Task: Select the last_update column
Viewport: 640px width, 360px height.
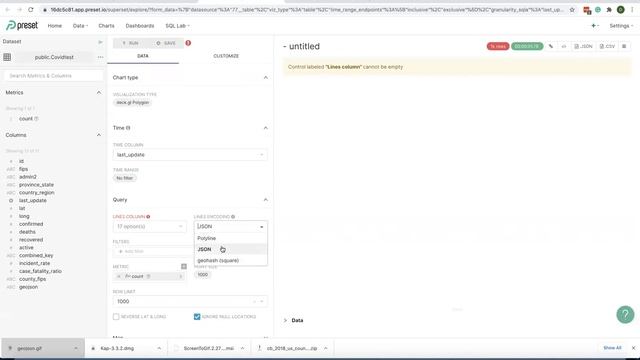Action: (x=33, y=200)
